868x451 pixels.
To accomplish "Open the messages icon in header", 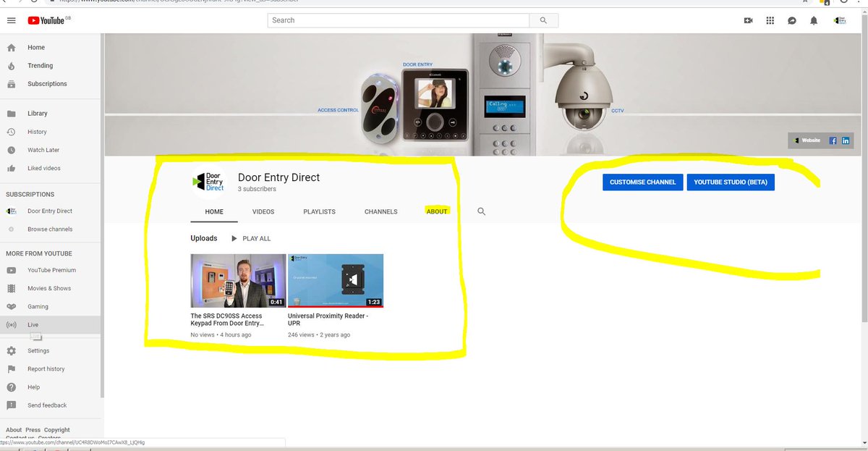I will (792, 20).
